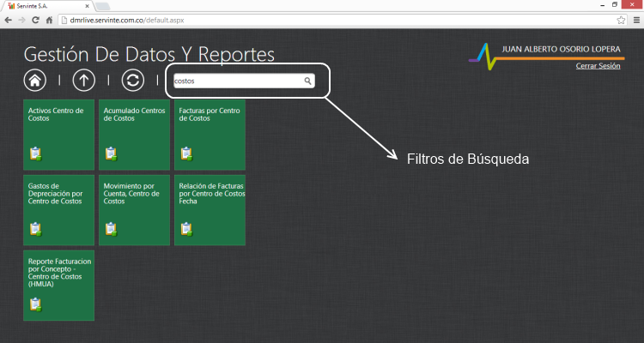
Task: Click the browser back arrow
Action: (x=9, y=19)
